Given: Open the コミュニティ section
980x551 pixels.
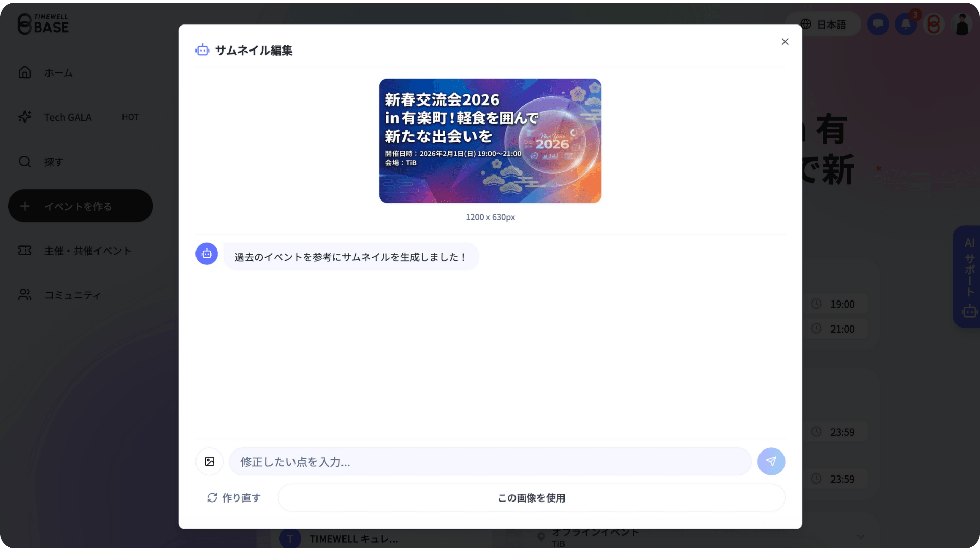Looking at the screenshot, I should [x=72, y=295].
